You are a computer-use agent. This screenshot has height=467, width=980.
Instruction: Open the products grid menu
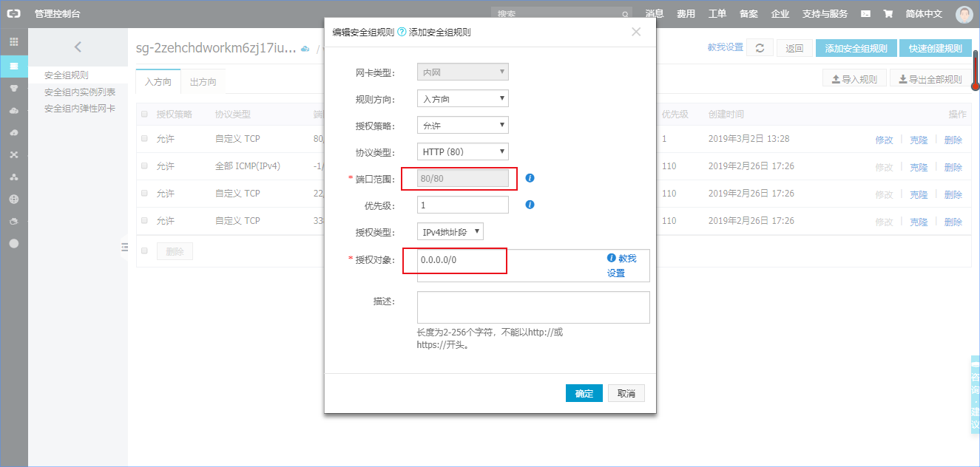pyautogui.click(x=13, y=41)
